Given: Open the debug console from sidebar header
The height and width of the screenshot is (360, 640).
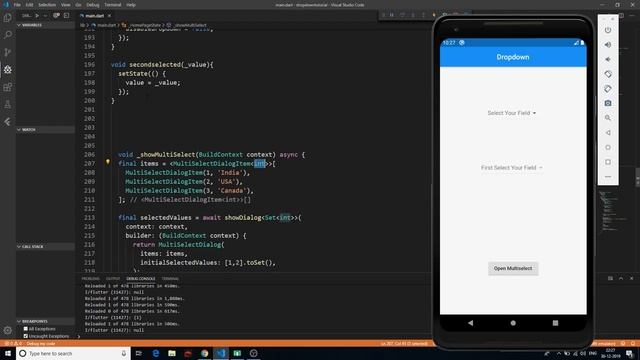Looking at the screenshot, I should coord(66,16).
